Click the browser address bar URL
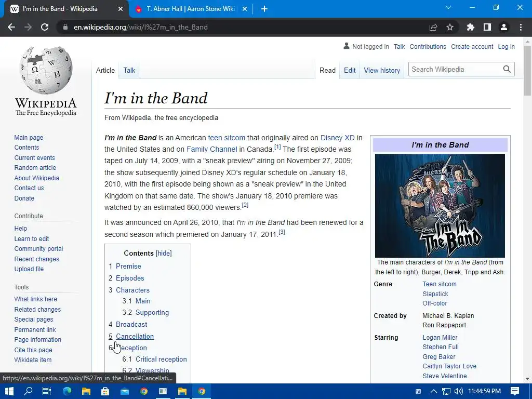 (x=140, y=27)
